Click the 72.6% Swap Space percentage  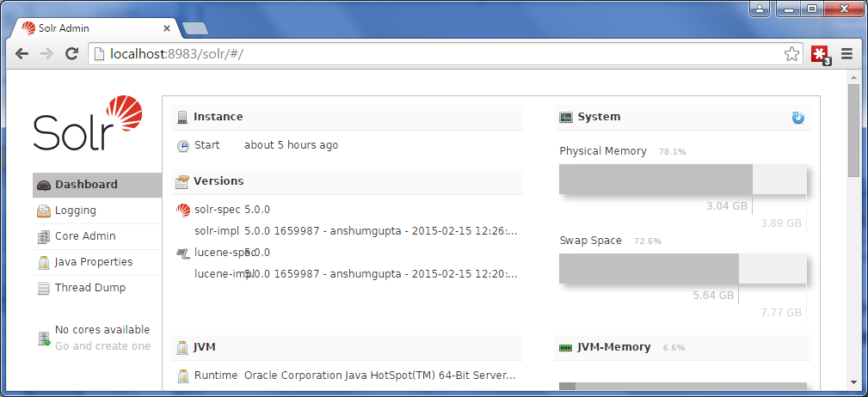[648, 241]
